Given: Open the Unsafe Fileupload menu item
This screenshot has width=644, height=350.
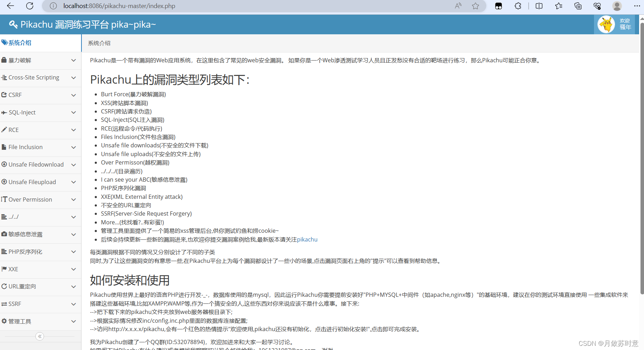Looking at the screenshot, I should 41,182.
